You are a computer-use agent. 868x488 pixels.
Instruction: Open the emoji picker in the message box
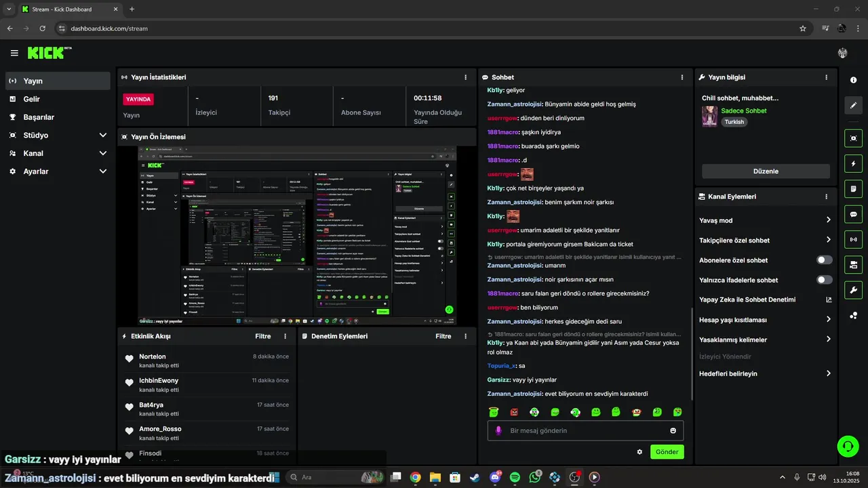[673, 430]
